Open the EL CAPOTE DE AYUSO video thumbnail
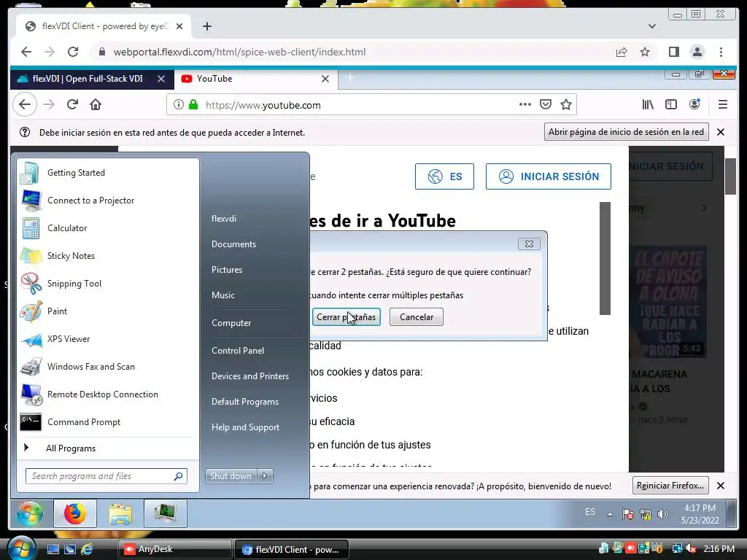Image resolution: width=747 pixels, height=560 pixels. click(668, 301)
